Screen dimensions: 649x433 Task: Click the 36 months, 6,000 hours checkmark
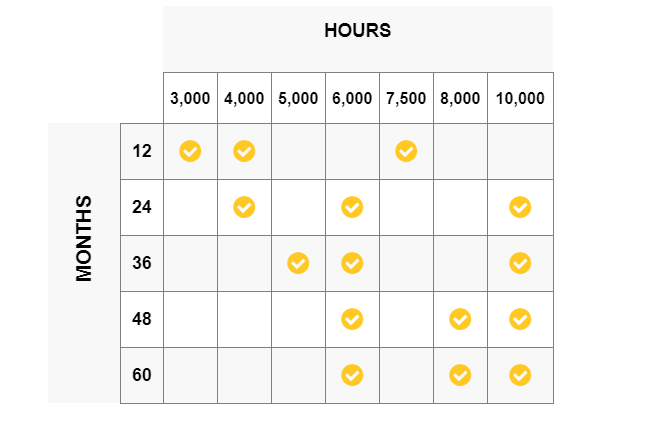pos(352,263)
